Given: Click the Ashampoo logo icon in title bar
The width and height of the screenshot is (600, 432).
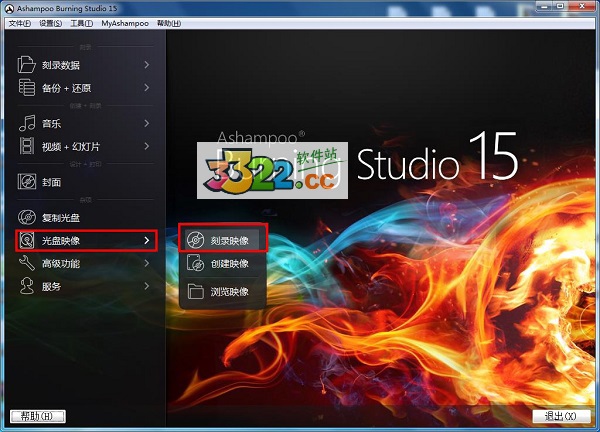Looking at the screenshot, I should click(x=10, y=8).
